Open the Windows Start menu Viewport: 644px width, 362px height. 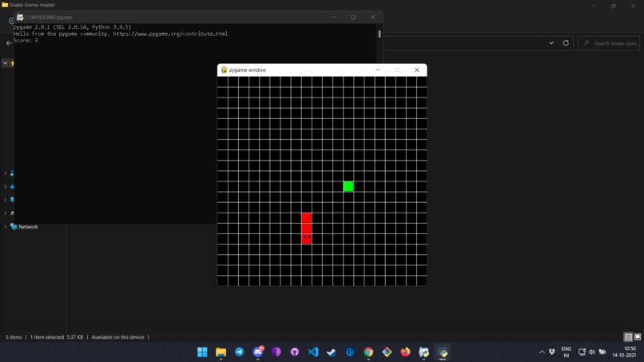click(202, 352)
